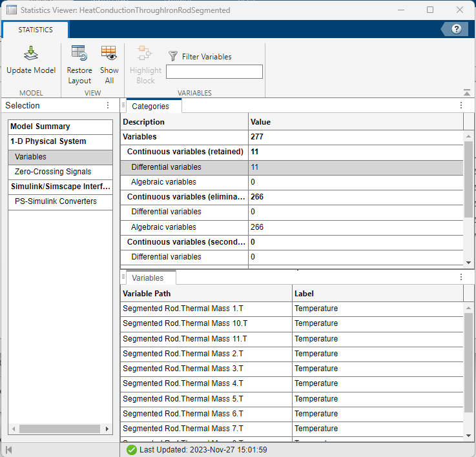Open the Categories panel options menu

point(461,106)
